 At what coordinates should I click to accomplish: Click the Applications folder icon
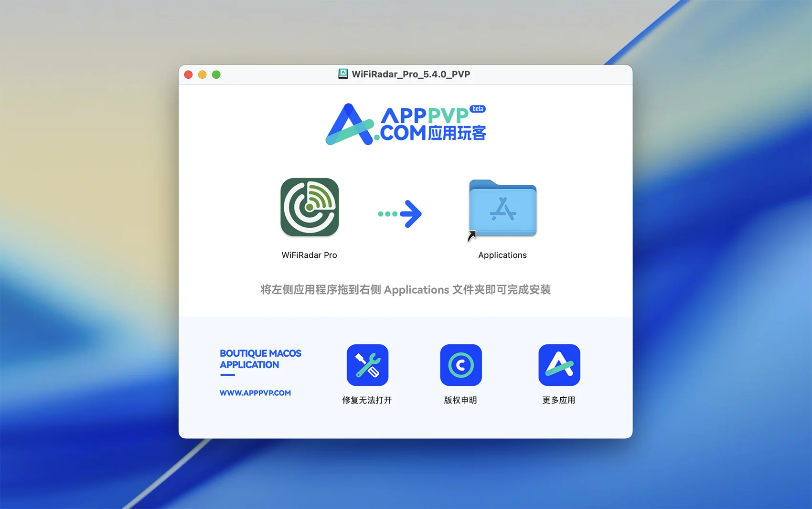tap(502, 208)
